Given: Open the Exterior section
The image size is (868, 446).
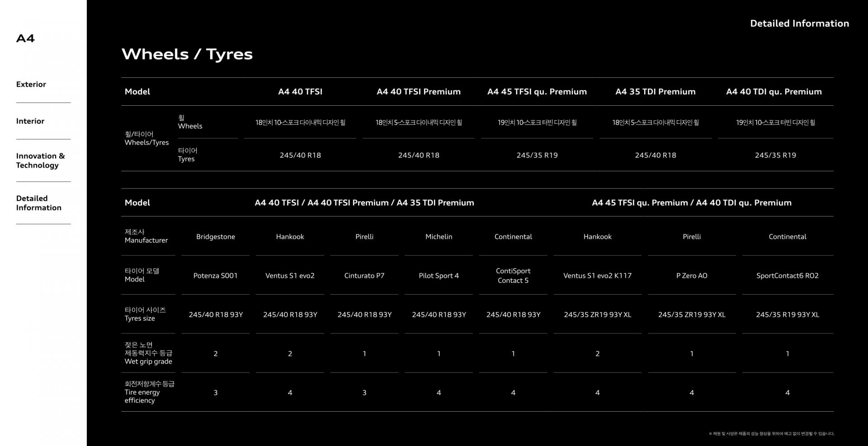Looking at the screenshot, I should (31, 85).
